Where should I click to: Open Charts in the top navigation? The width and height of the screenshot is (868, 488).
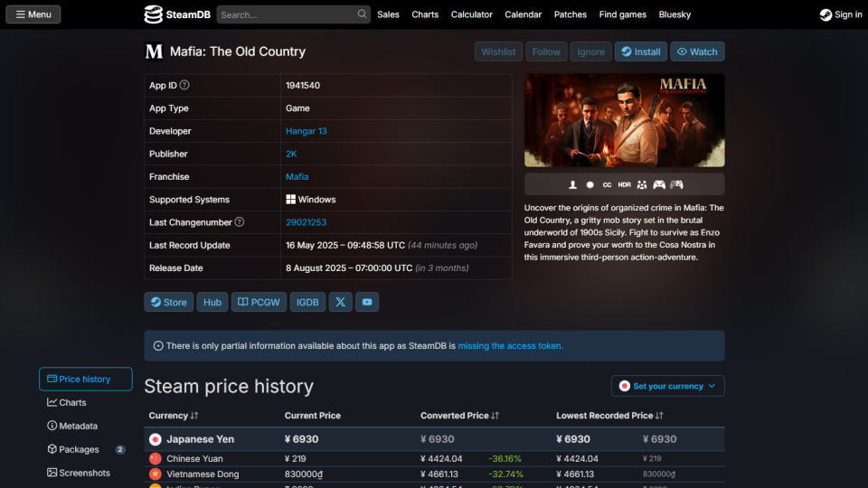(425, 14)
